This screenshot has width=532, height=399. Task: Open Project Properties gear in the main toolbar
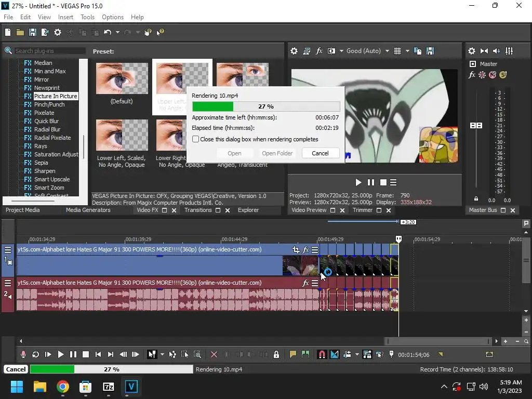58,32
